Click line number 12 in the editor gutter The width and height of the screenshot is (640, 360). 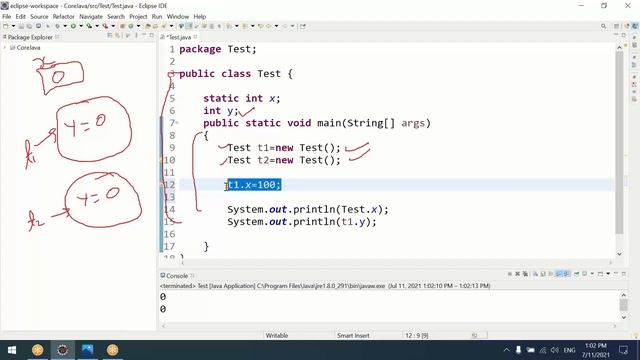pos(169,185)
